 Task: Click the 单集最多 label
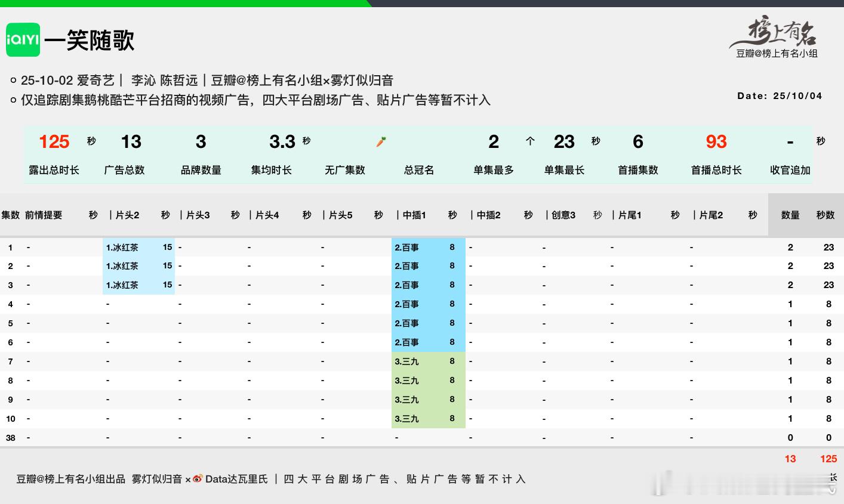click(494, 170)
